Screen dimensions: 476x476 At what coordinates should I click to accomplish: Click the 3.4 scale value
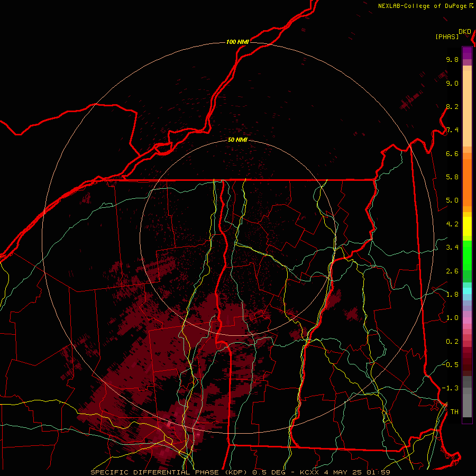[452, 248]
